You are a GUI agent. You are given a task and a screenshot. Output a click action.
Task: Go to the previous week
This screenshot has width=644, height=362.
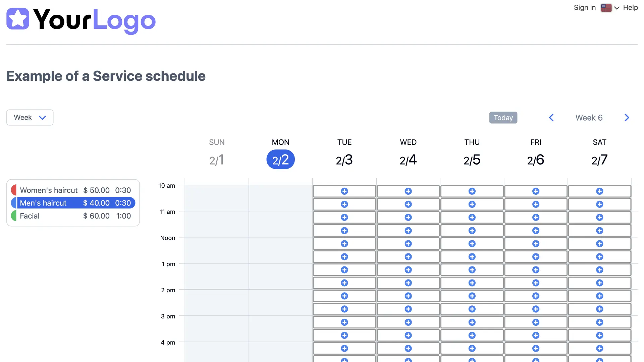pyautogui.click(x=551, y=118)
